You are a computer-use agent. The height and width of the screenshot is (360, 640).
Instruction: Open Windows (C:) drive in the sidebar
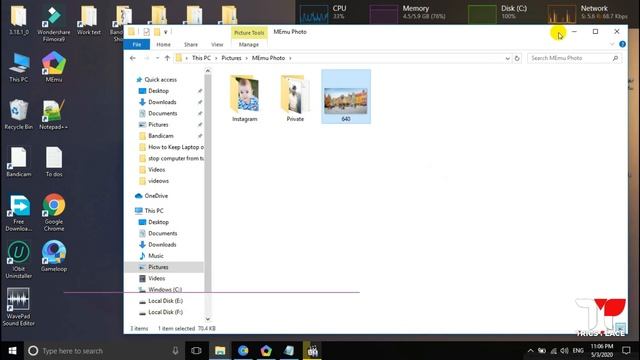click(165, 290)
